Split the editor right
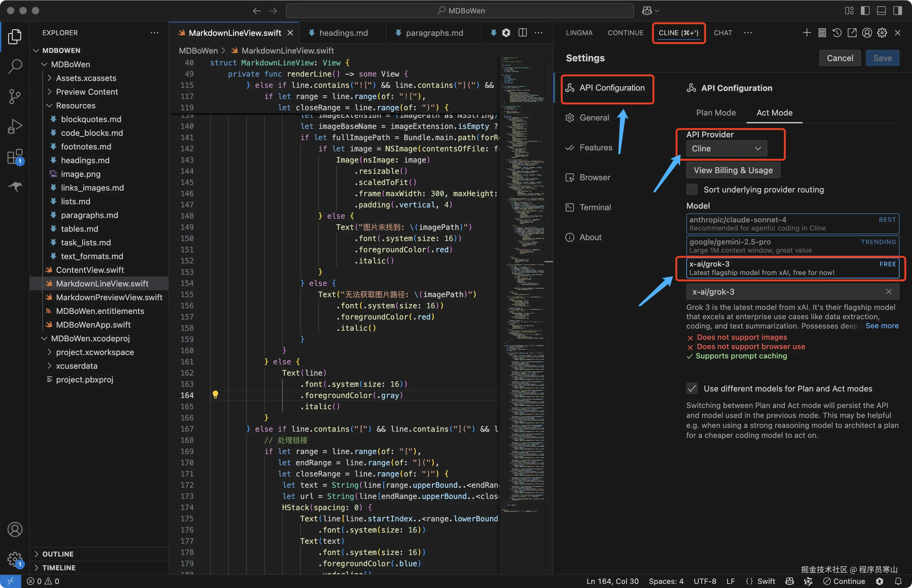Screen dimensions: 912x588 [x=522, y=33]
